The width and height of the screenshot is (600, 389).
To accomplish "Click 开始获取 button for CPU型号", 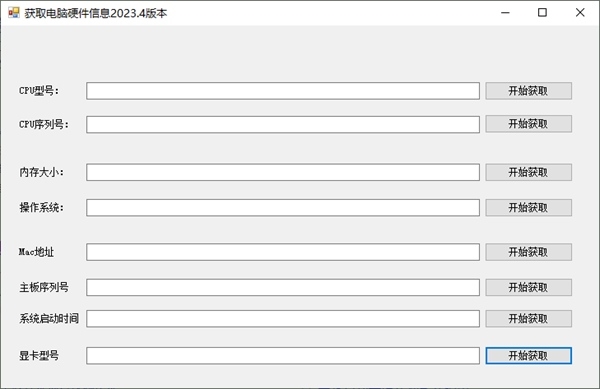I will [x=528, y=91].
